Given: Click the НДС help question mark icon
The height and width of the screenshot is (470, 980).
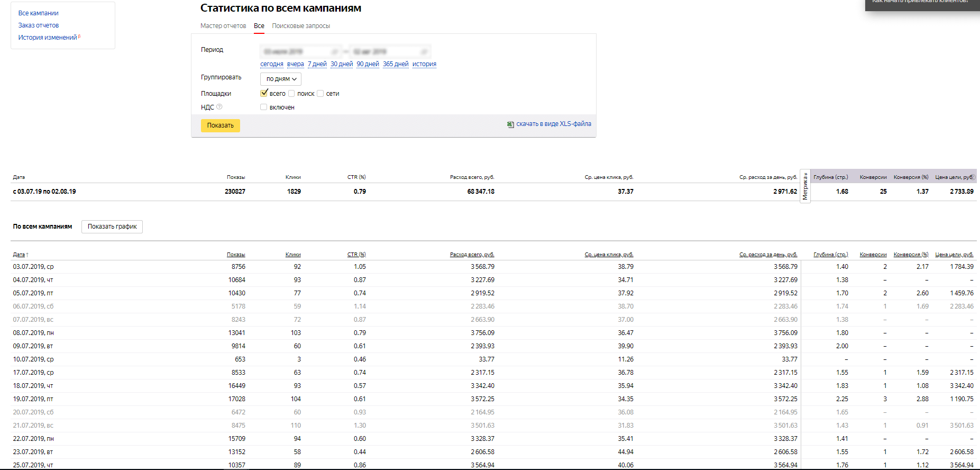Looking at the screenshot, I should pos(219,107).
